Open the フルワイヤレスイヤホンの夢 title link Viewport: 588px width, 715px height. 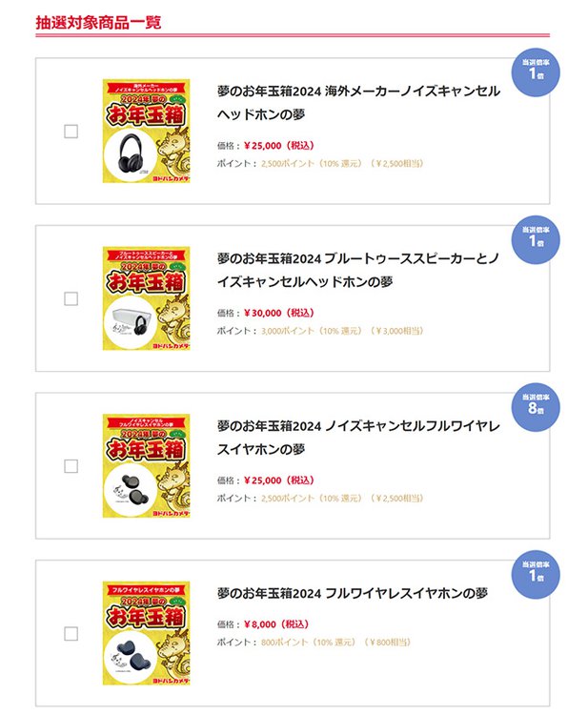click(353, 593)
